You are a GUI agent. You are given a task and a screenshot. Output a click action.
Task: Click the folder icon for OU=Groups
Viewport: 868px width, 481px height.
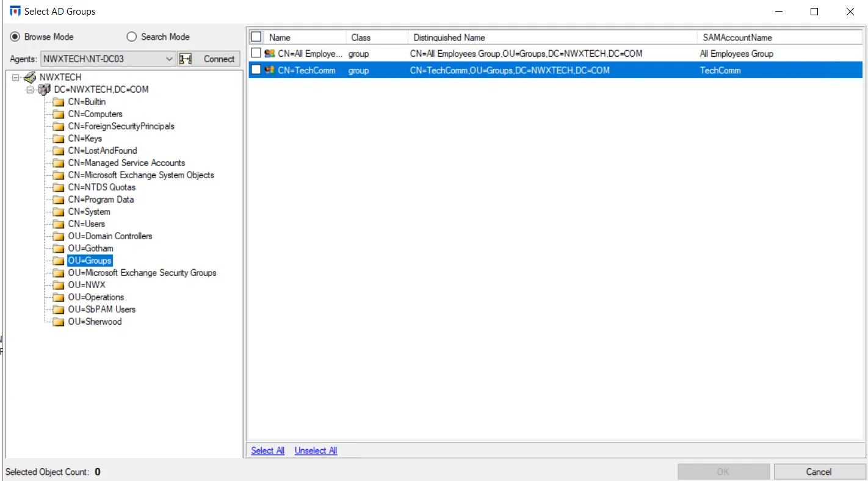(59, 261)
